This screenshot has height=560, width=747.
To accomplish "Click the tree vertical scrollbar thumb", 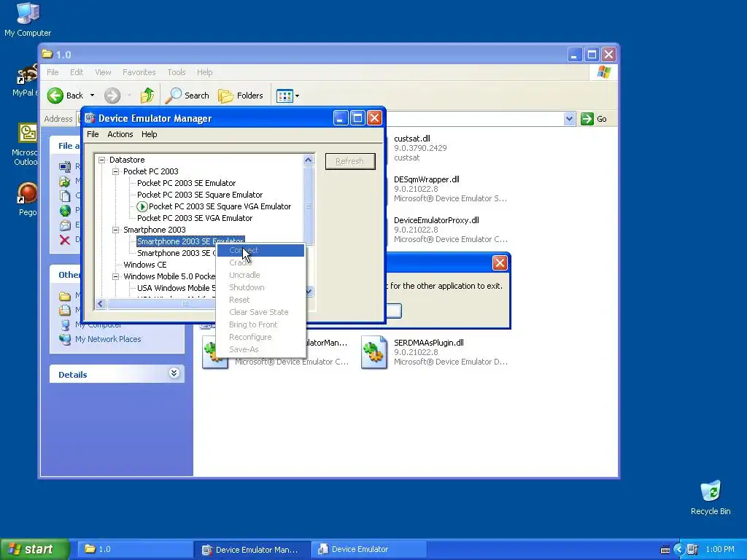I will (309, 206).
